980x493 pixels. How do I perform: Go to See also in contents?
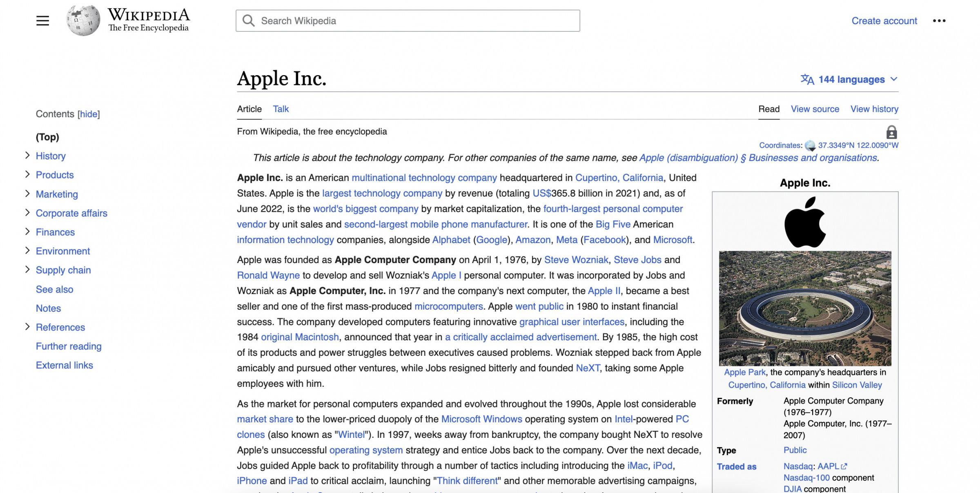coord(55,289)
